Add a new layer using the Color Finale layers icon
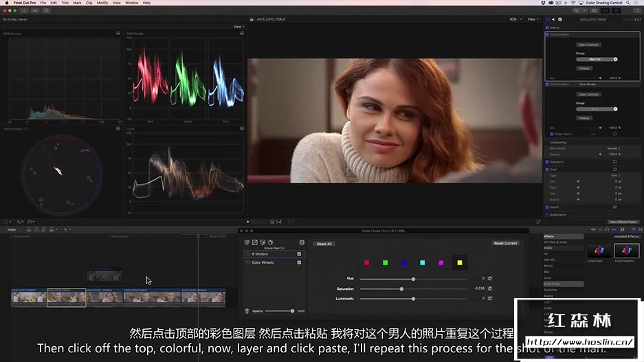Image resolution: width=644 pixels, height=362 pixels. [247, 242]
